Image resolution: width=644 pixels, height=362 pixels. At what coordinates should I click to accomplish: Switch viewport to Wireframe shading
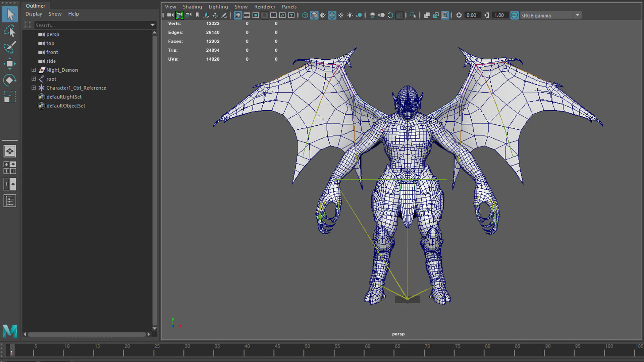tap(305, 15)
